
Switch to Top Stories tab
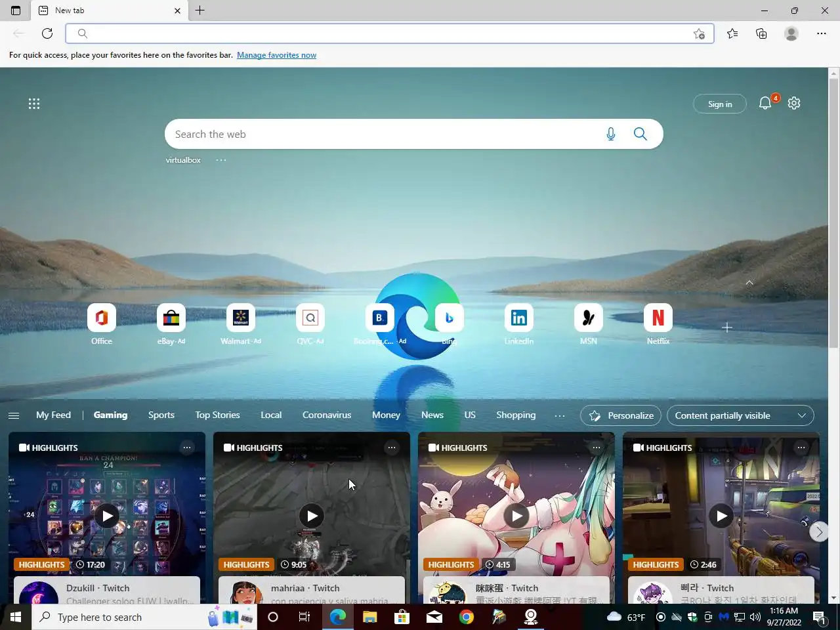click(x=217, y=415)
